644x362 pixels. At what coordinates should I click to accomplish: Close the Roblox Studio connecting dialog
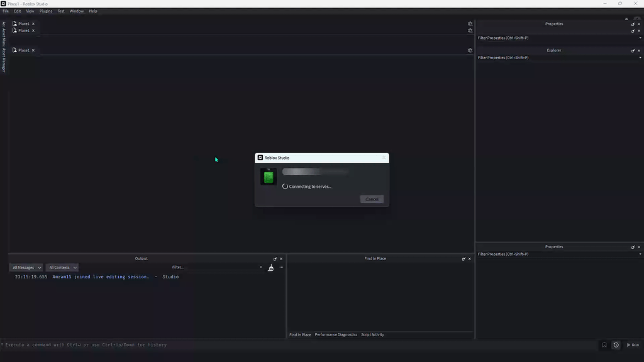[384, 158]
